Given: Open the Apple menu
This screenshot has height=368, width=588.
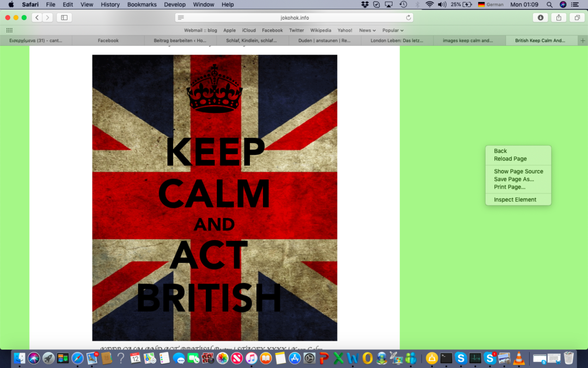Looking at the screenshot, I should tap(11, 4).
